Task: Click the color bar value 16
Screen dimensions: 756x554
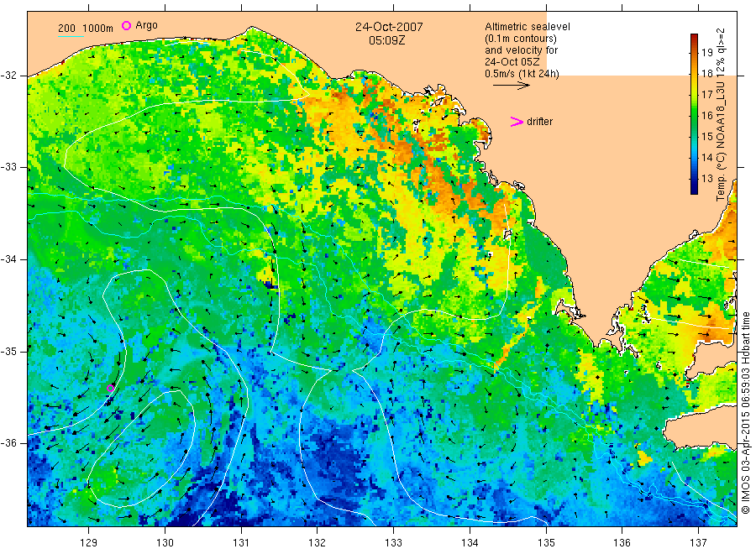Action: (x=706, y=115)
